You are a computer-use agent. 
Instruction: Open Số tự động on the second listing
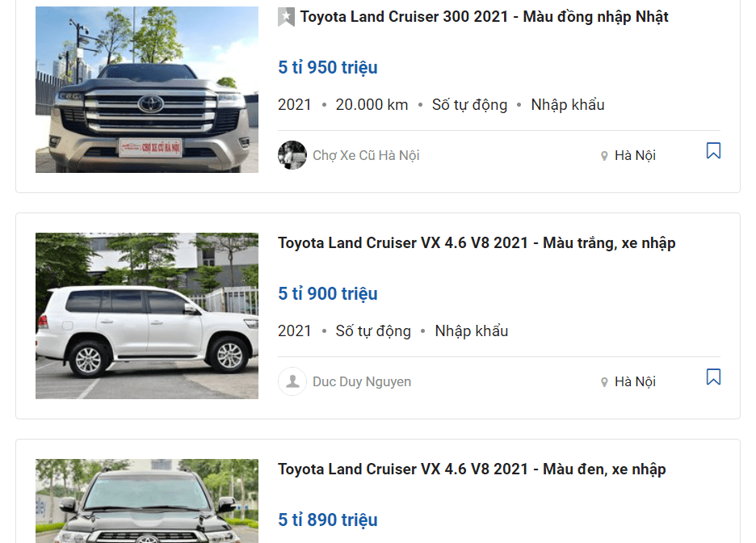pyautogui.click(x=372, y=330)
